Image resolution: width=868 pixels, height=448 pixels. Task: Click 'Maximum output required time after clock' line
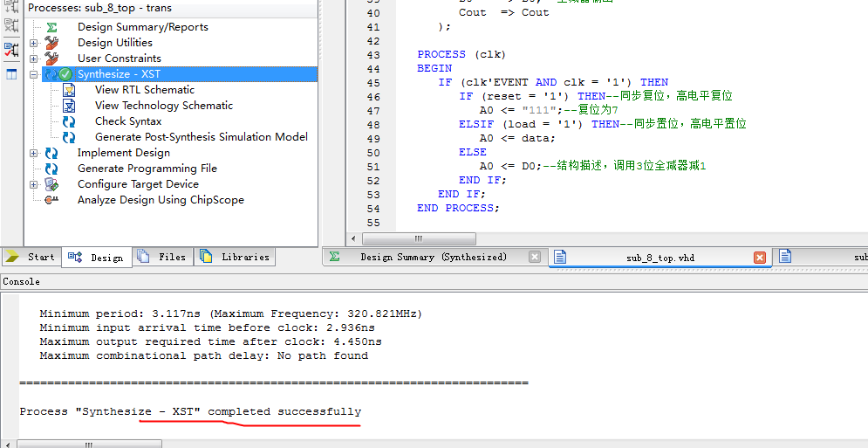pos(210,341)
